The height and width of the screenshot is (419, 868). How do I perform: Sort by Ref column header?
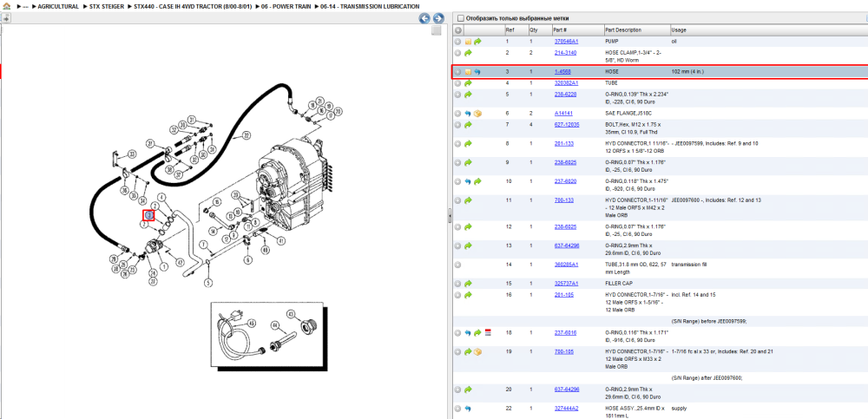coord(516,29)
